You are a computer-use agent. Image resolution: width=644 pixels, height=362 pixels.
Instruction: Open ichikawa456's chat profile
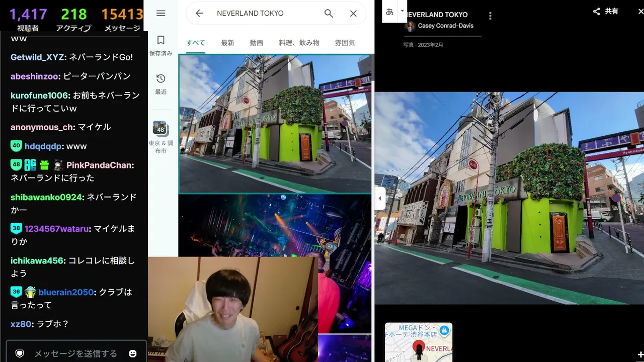pos(38,260)
